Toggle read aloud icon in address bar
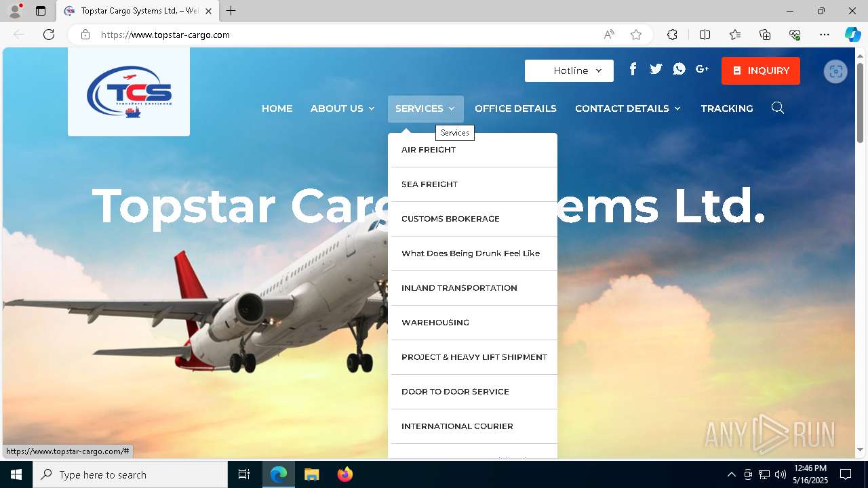This screenshot has width=868, height=488. [609, 35]
